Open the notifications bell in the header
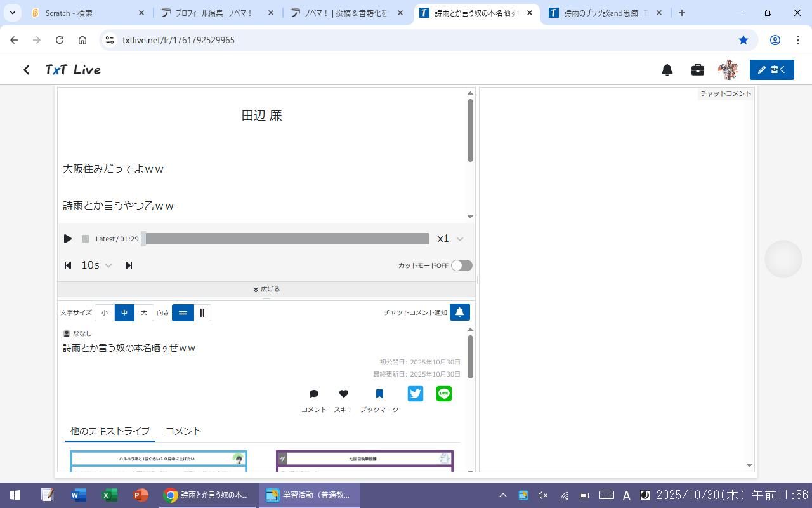This screenshot has width=812, height=508. [x=667, y=70]
